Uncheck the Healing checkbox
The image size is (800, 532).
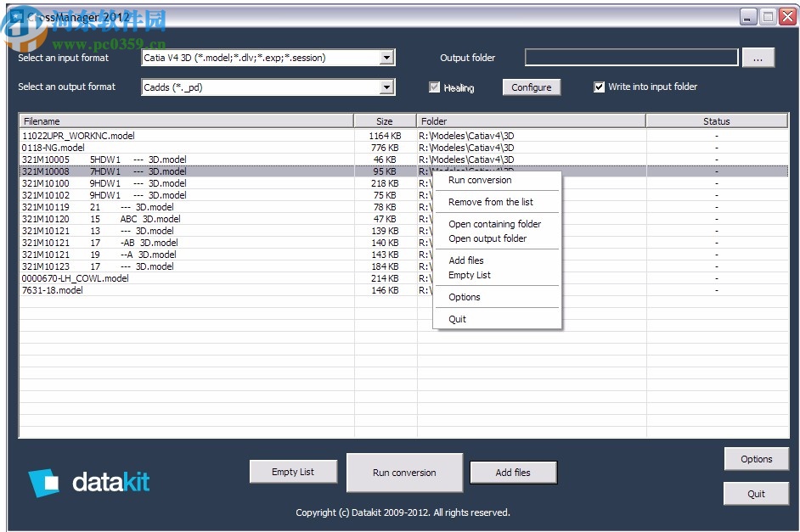click(x=433, y=87)
